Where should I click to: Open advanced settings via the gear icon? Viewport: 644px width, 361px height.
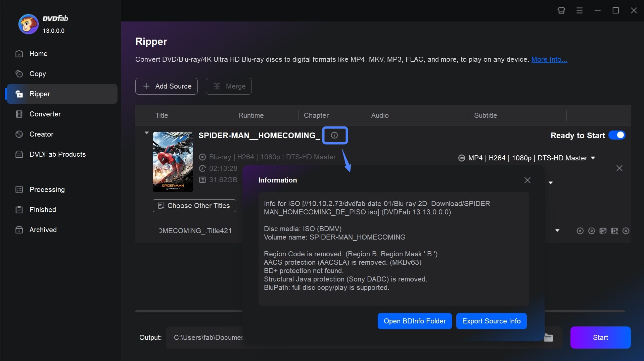pyautogui.click(x=592, y=231)
